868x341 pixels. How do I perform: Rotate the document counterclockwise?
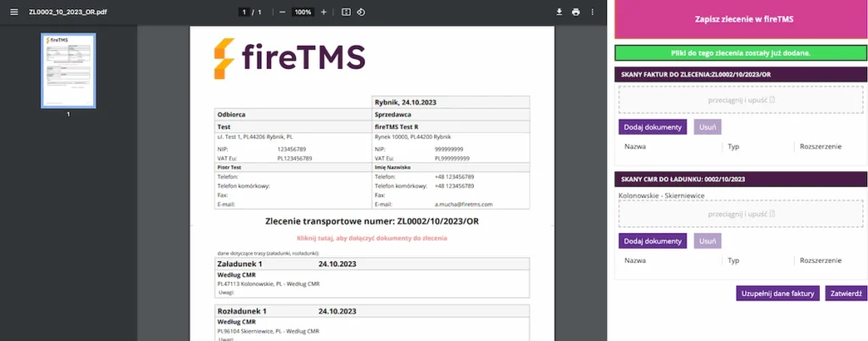[x=361, y=12]
